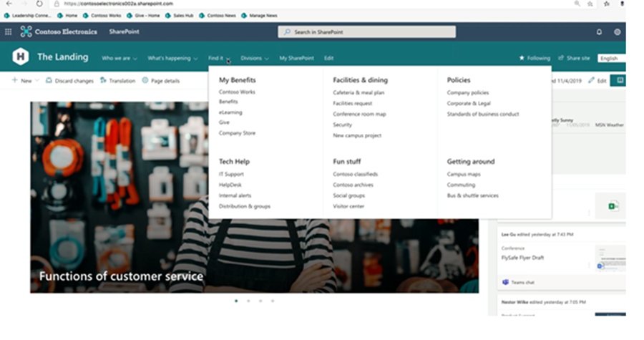Open the app launcher waffle icon
This screenshot has width=644, height=340.
pos(9,31)
